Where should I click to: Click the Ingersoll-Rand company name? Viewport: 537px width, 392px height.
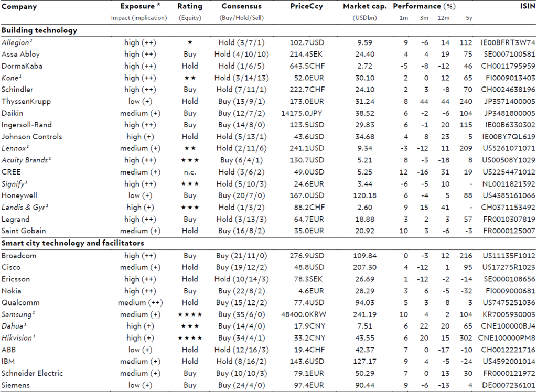tap(26, 125)
